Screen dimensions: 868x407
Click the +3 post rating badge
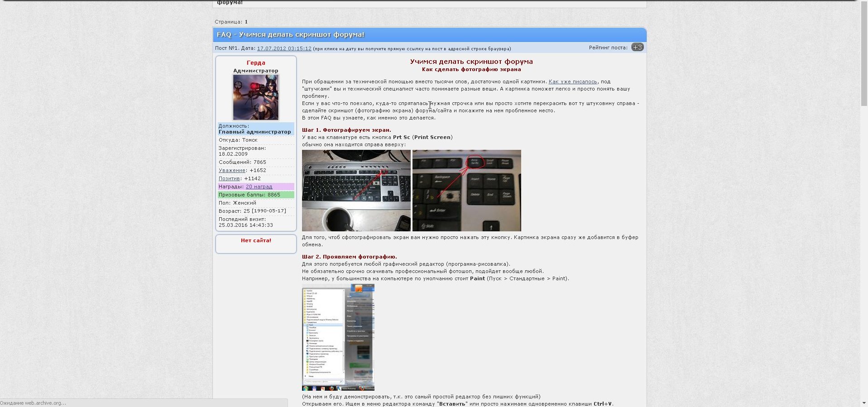(637, 47)
